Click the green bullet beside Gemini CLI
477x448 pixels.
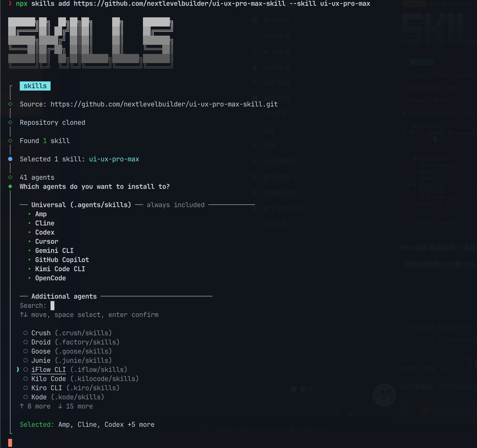pos(29,251)
